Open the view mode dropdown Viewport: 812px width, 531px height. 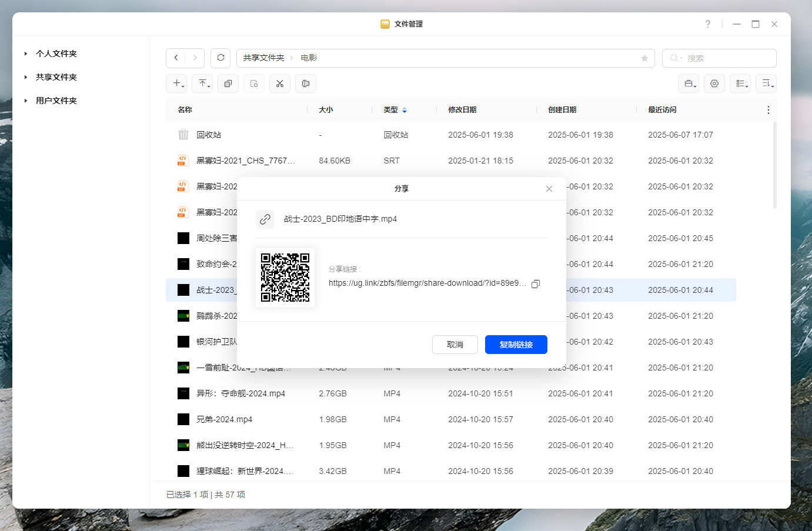[x=740, y=84]
